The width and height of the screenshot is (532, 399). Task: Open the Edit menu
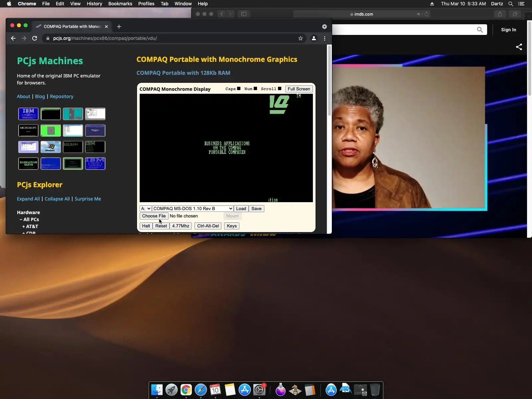tap(60, 4)
